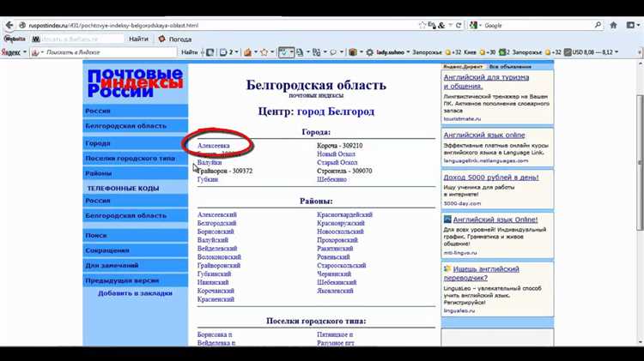Viewport: 644px width, 361px height.
Task: Open the Новый Оскол city link
Action: [x=336, y=153]
